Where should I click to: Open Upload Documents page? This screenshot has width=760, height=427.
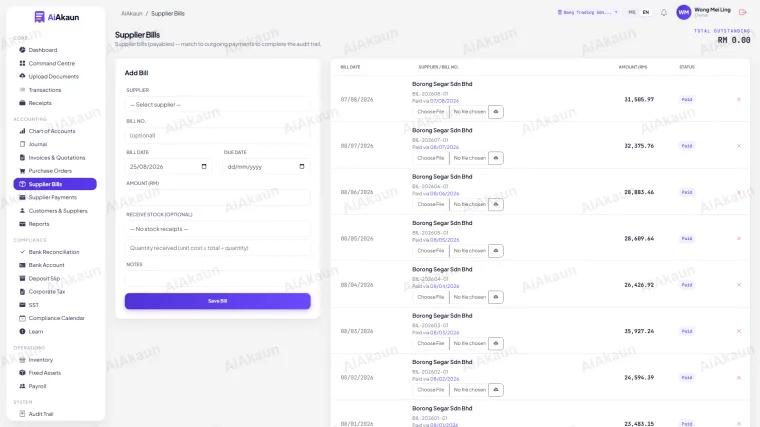55,77
